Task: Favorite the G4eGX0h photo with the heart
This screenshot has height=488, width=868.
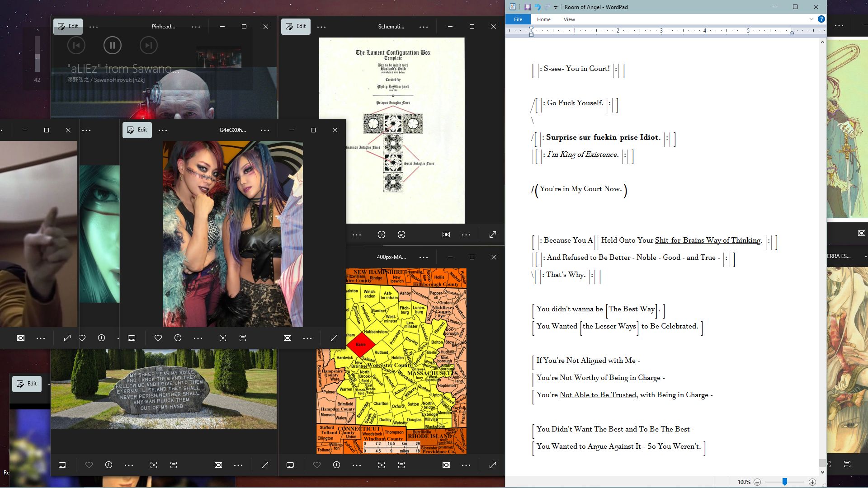Action: pyautogui.click(x=158, y=338)
